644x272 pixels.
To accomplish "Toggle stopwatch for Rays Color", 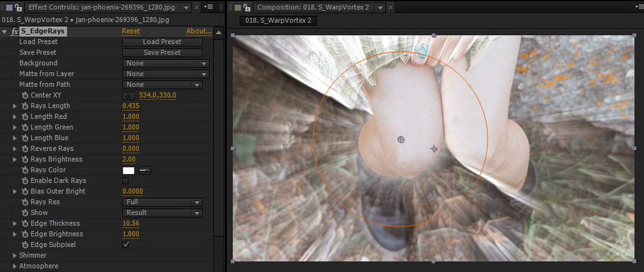I will pos(24,170).
